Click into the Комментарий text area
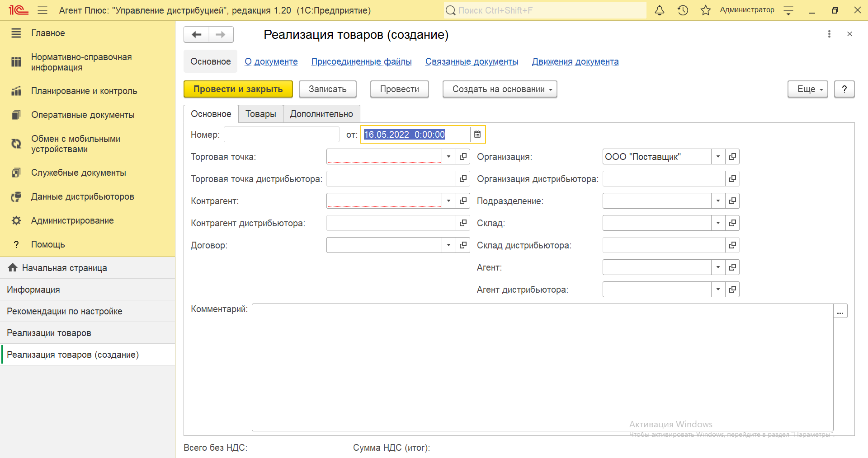 [x=542, y=367]
